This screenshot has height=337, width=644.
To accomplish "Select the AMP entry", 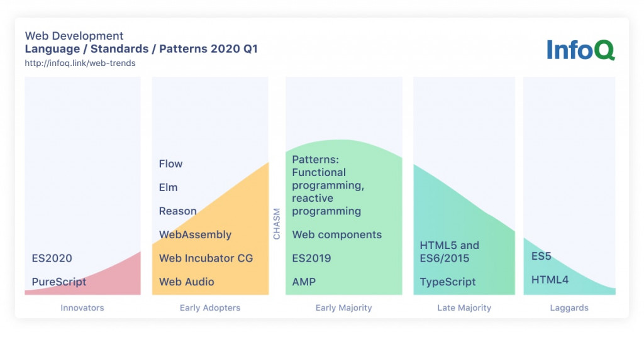I will [304, 282].
